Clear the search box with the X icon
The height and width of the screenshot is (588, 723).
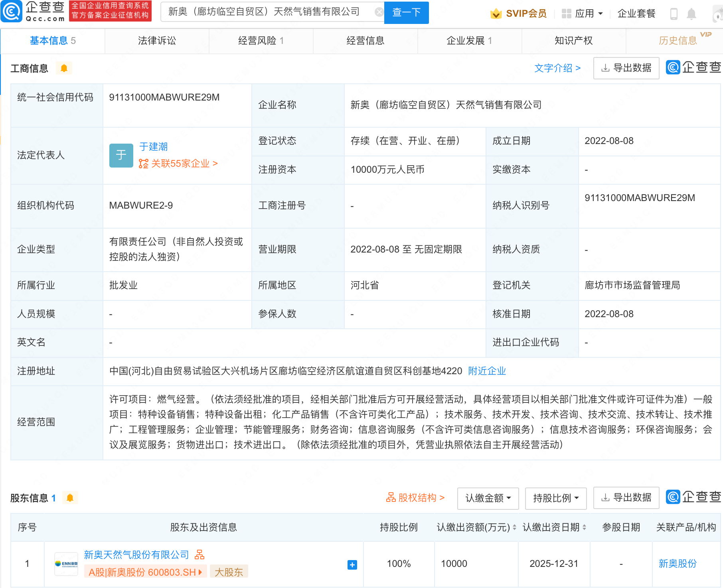pyautogui.click(x=379, y=12)
